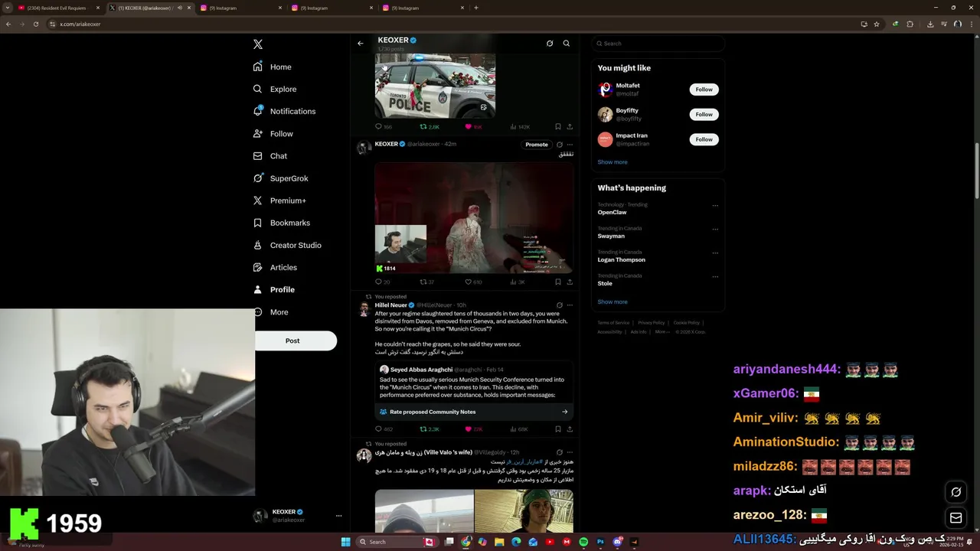Open options for Swayman trend
Viewport: 980px width, 551px height.
pyautogui.click(x=715, y=229)
